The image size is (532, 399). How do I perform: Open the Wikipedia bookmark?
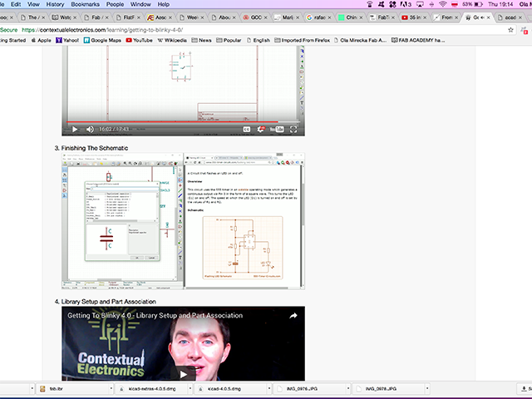coord(172,40)
